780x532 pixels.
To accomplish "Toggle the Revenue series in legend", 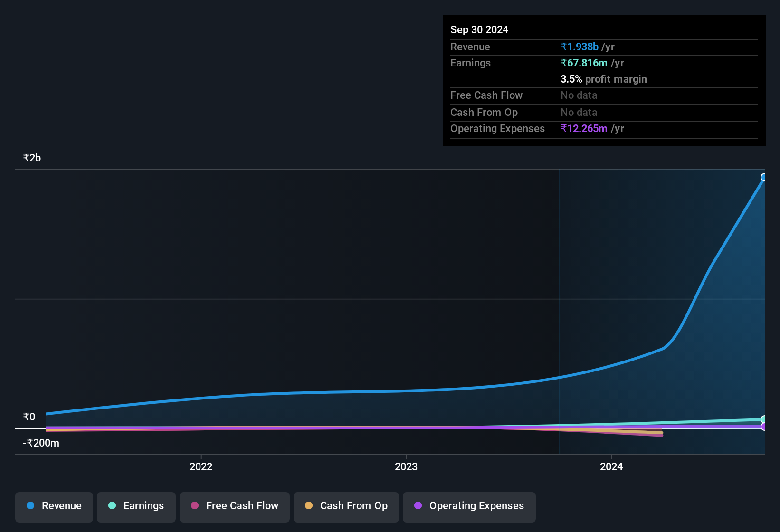I will 54,507.
